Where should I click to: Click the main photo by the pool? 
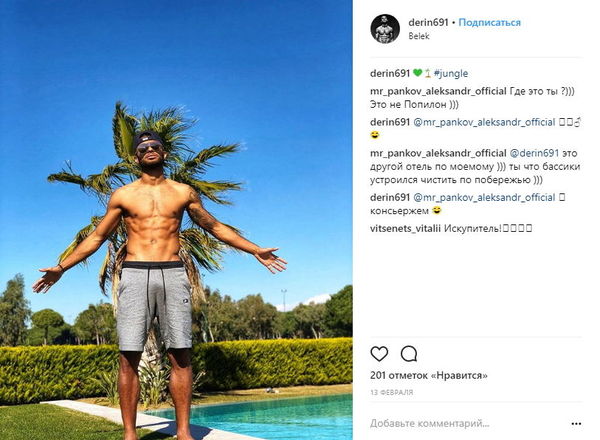tap(176, 220)
